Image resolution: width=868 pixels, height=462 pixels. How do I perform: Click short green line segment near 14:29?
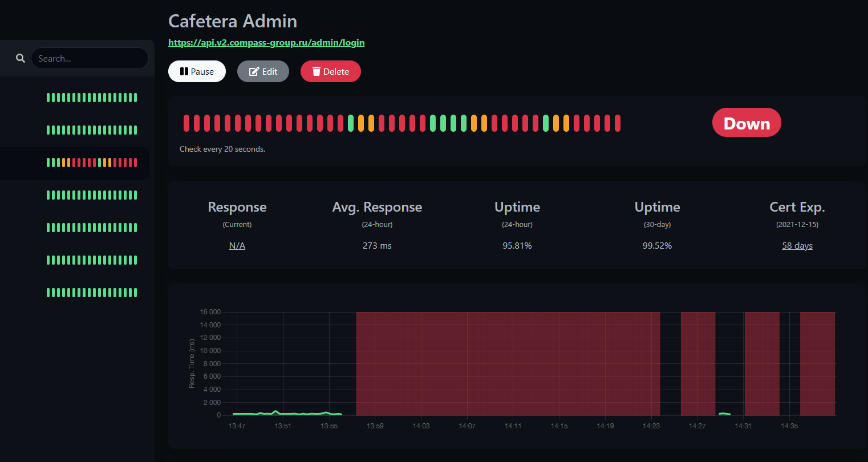click(724, 414)
